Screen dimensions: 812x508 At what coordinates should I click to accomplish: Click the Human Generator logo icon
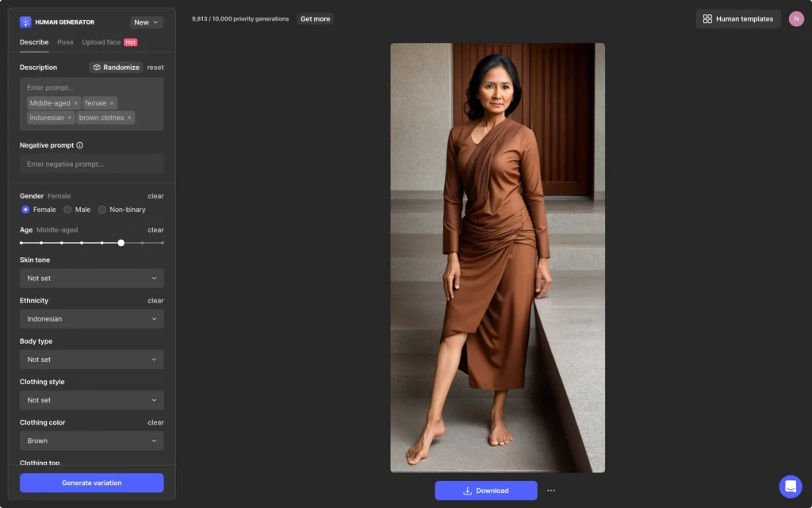click(x=25, y=22)
